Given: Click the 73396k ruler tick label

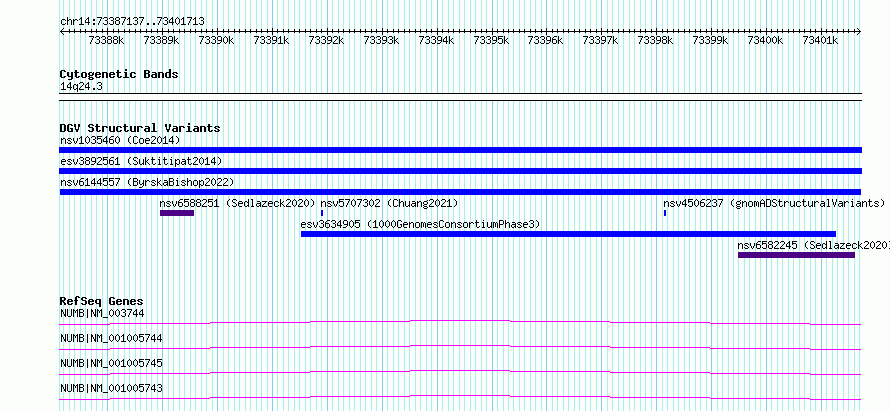Looking at the screenshot, I should pos(545,40).
